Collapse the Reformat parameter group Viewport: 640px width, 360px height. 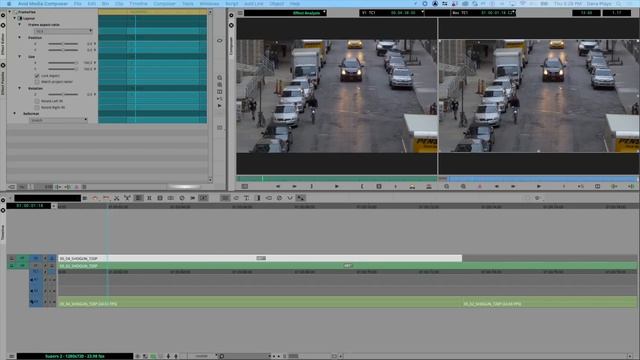click(15, 113)
